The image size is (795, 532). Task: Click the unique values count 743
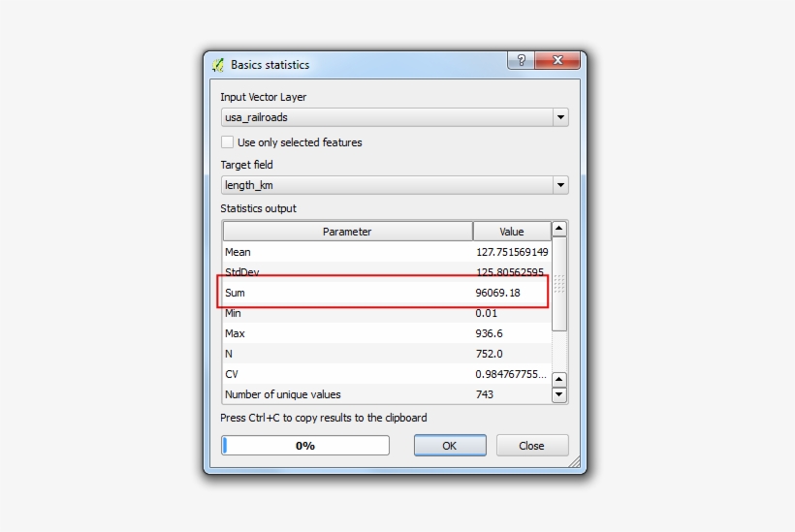[x=484, y=394]
